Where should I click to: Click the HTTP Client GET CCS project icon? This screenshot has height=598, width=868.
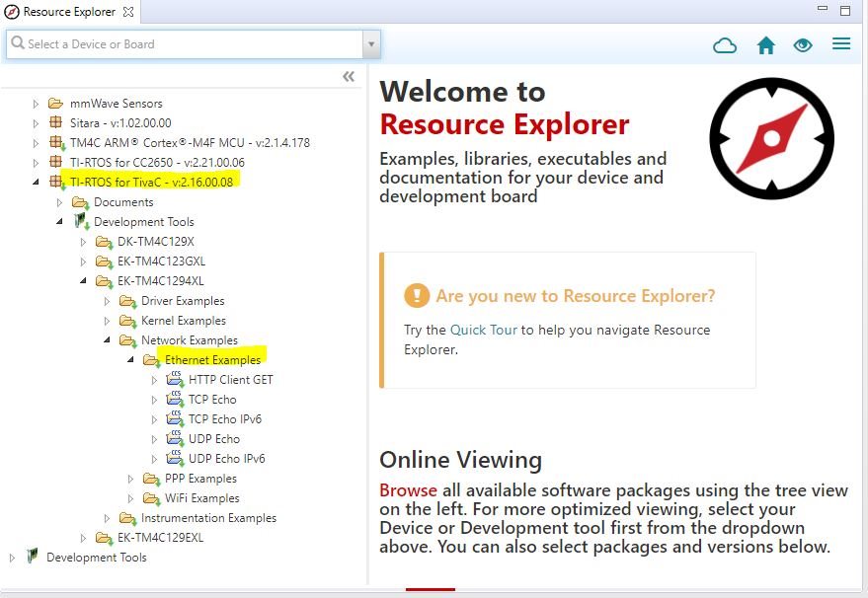coord(175,380)
